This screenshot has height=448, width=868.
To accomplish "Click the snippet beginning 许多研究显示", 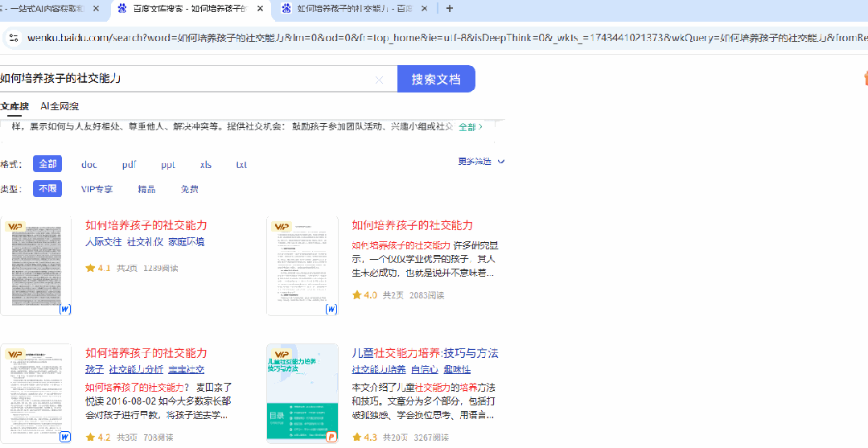I will click(423, 259).
